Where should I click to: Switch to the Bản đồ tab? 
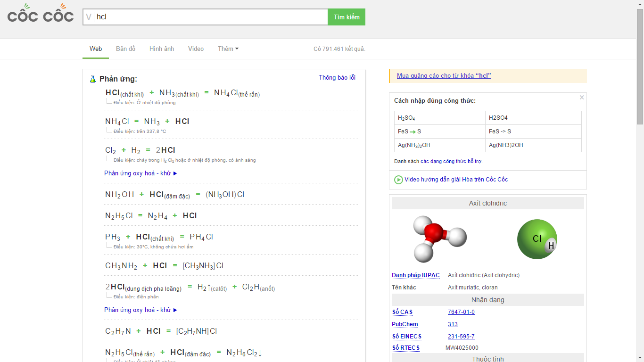pos(125,49)
